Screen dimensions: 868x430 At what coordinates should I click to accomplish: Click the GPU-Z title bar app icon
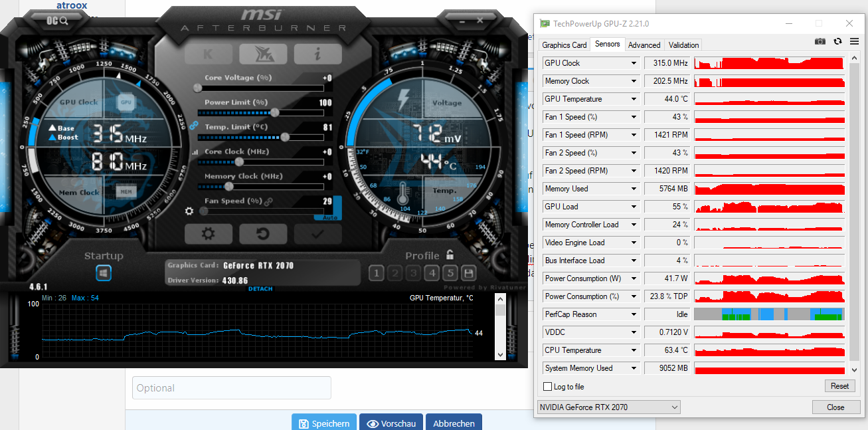coord(545,23)
